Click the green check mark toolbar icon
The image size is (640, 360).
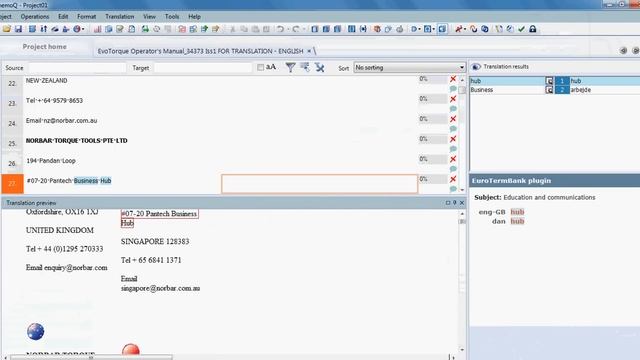[521, 29]
